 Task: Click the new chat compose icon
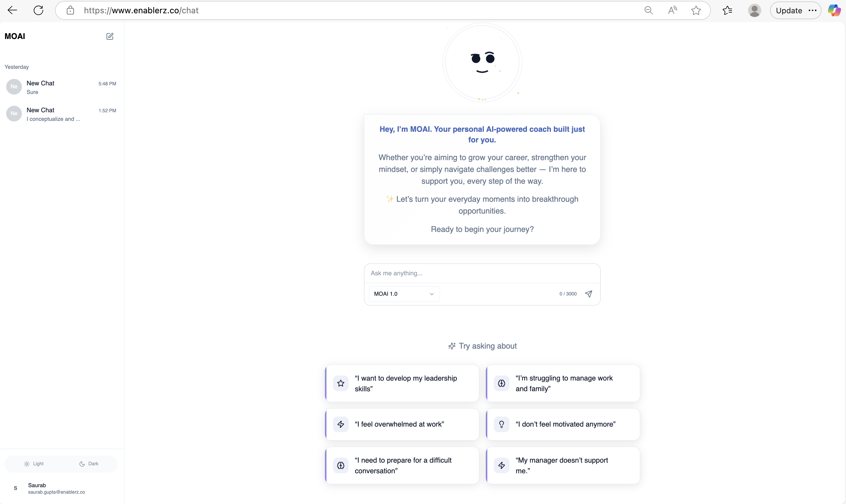(x=109, y=36)
